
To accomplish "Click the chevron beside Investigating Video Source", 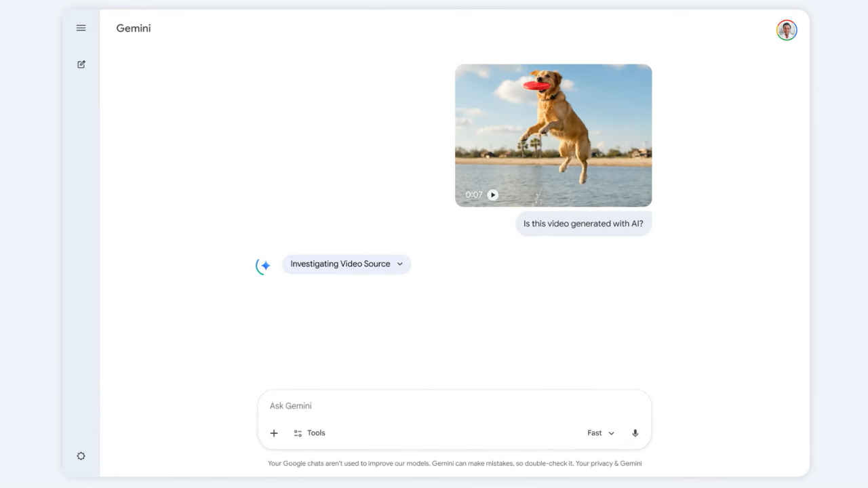I will [399, 264].
